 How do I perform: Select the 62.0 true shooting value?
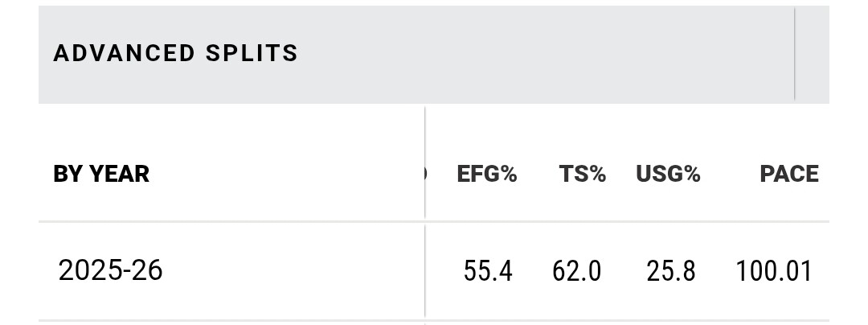[x=576, y=271]
